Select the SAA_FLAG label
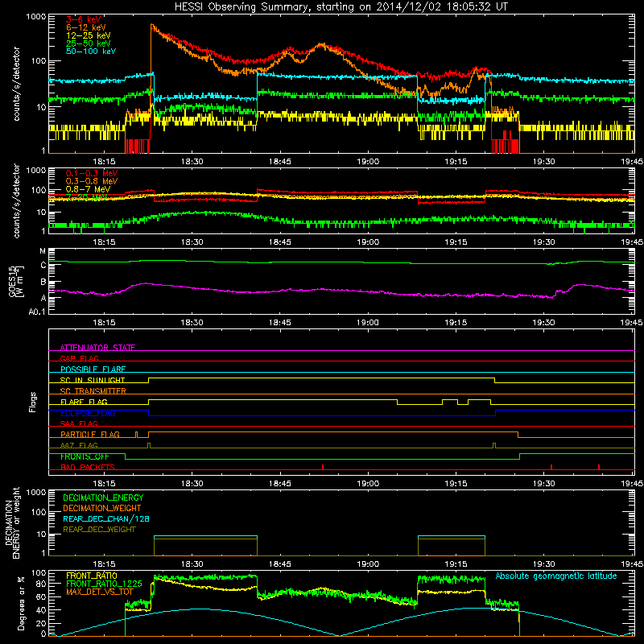The height and width of the screenshot is (644, 644). pyautogui.click(x=79, y=423)
